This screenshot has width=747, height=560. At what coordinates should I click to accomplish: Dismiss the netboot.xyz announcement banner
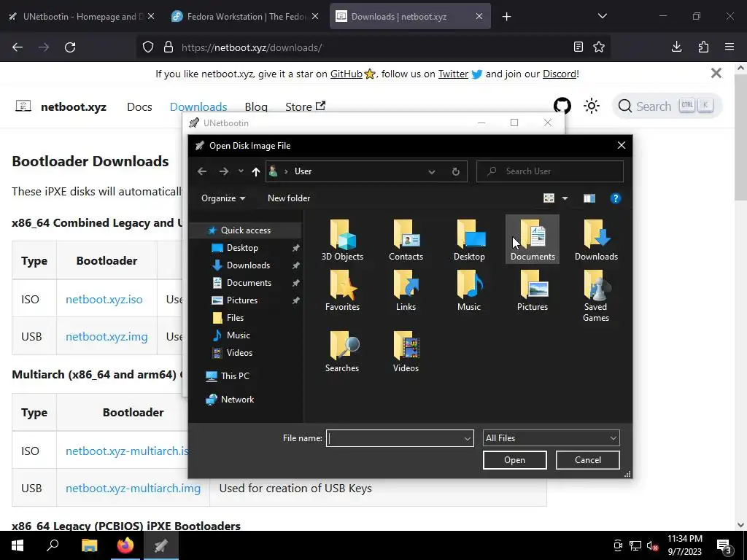tap(716, 74)
